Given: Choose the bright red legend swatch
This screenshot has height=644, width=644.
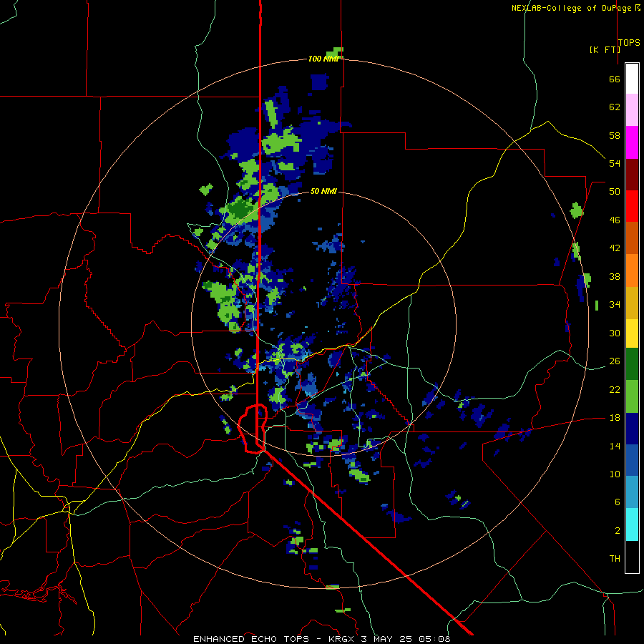Looking at the screenshot, I should coord(632,206).
